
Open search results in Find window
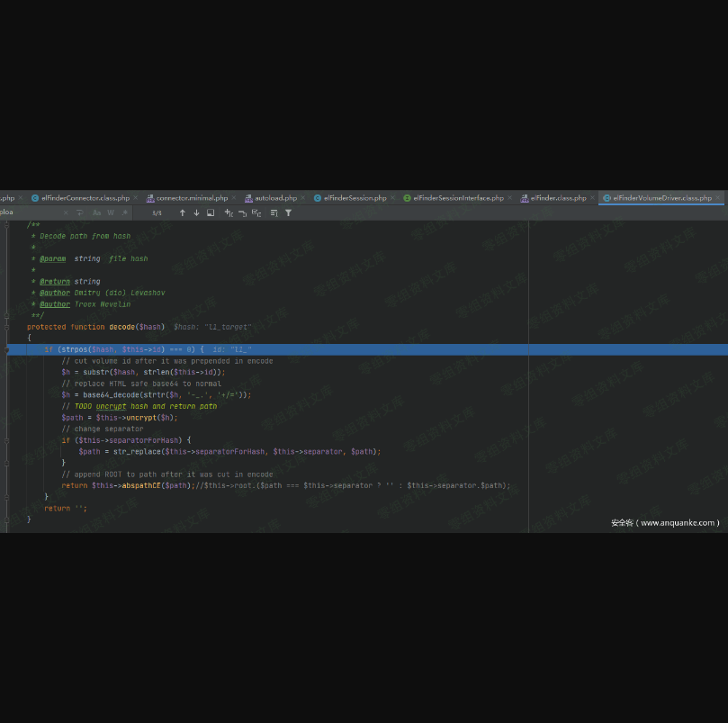[211, 213]
